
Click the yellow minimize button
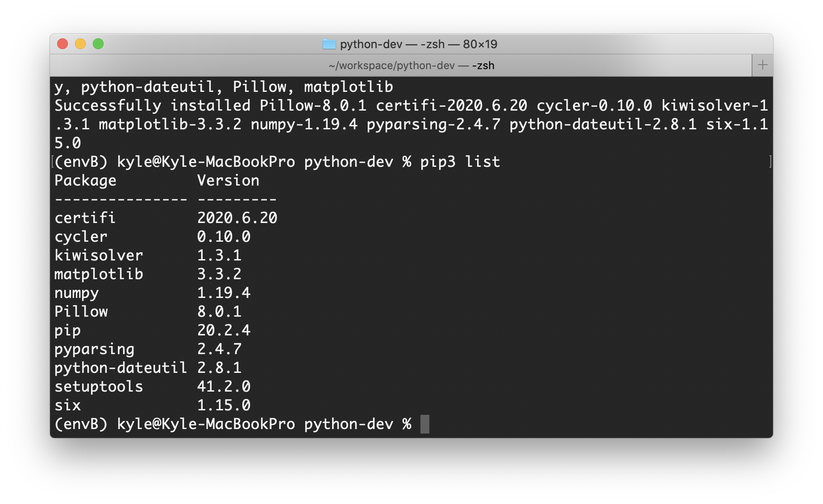pos(81,44)
